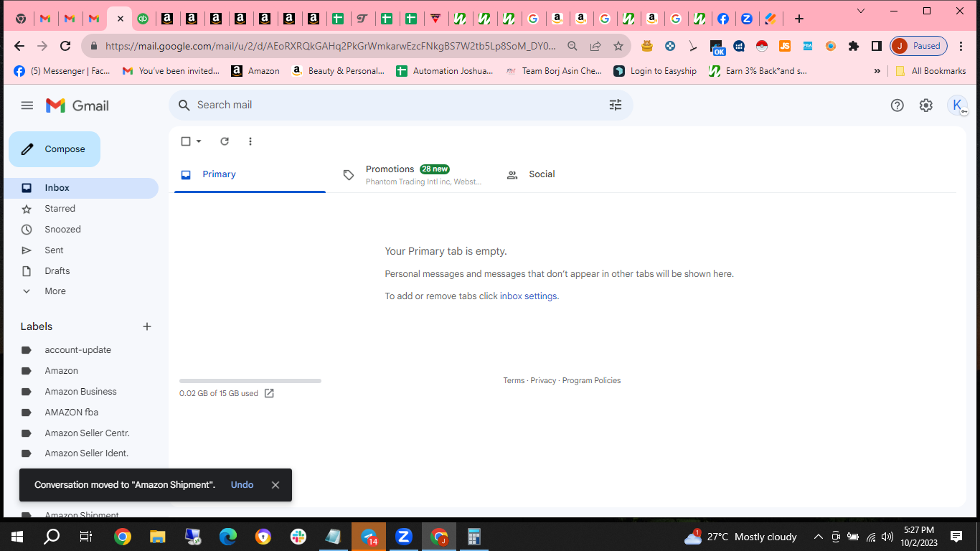Show hidden system tray icons
This screenshot has width=980, height=551.
(818, 537)
